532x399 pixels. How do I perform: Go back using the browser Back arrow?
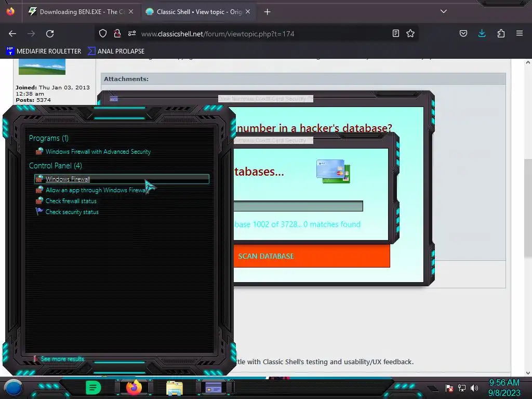12,34
